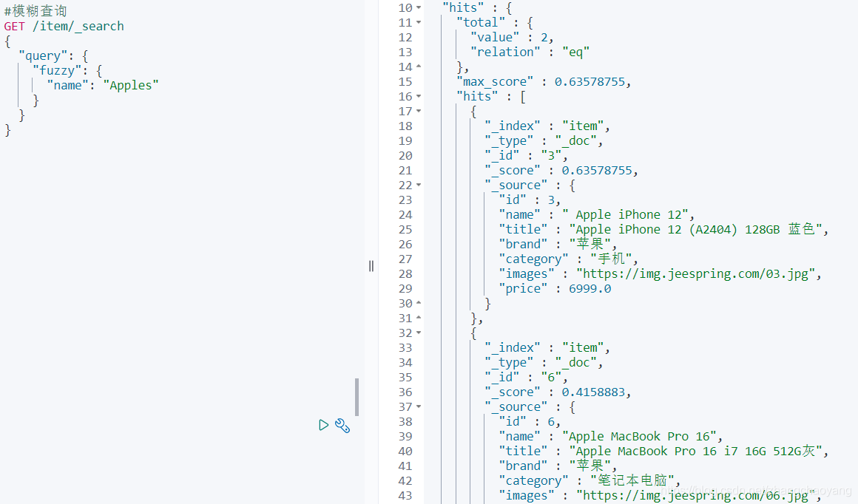Click the "brand" : "苹果" on line 41

pos(558,466)
